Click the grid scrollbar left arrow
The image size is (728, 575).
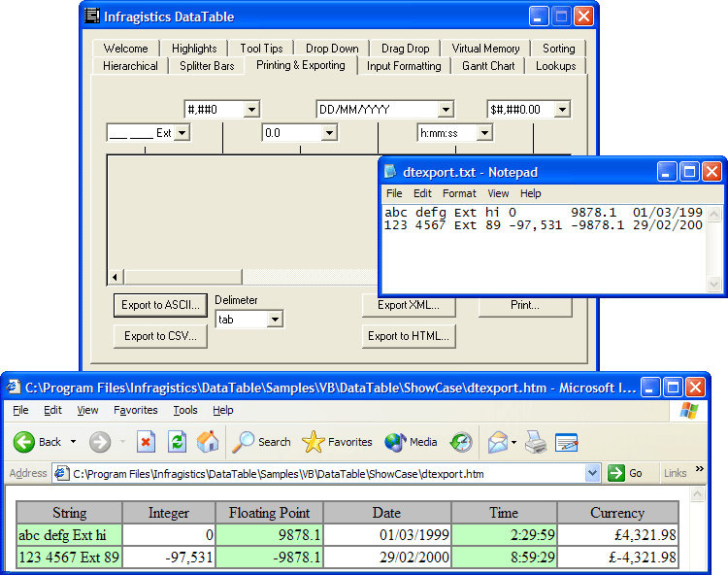116,277
